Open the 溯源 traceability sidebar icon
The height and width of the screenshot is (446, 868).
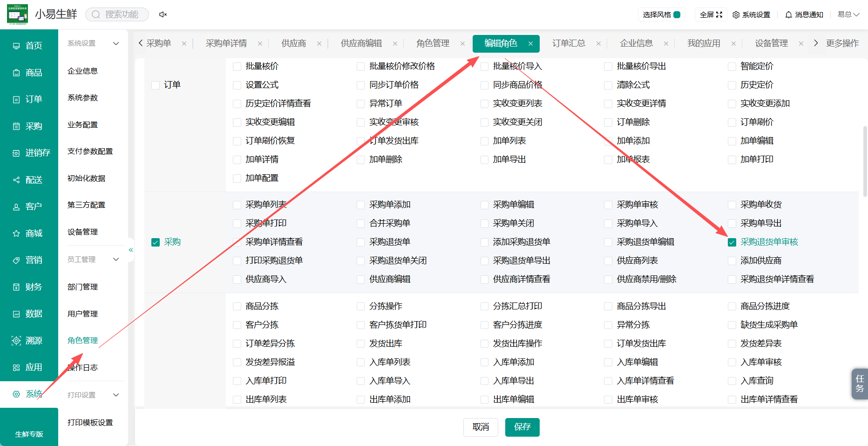[16, 341]
